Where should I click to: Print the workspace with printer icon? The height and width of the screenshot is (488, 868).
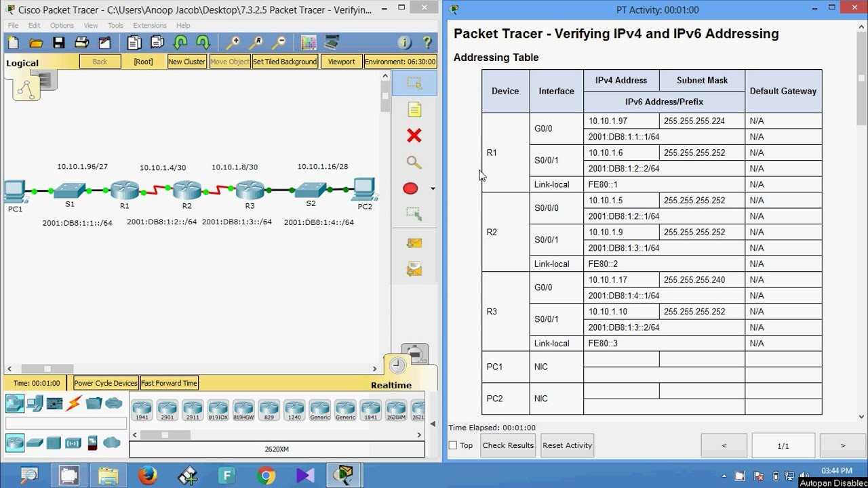coord(81,43)
